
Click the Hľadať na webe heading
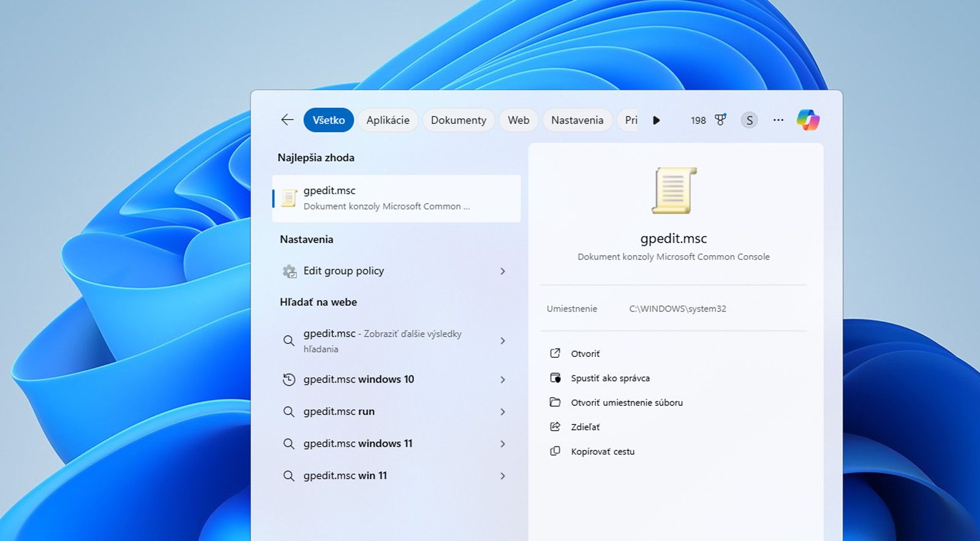tap(318, 302)
